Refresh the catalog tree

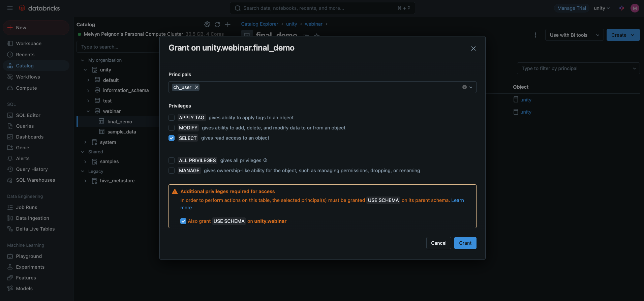coord(217,24)
